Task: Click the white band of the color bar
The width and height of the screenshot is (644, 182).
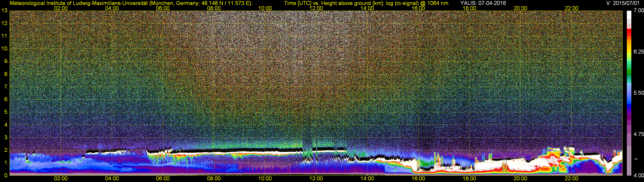Action: click(x=629, y=15)
